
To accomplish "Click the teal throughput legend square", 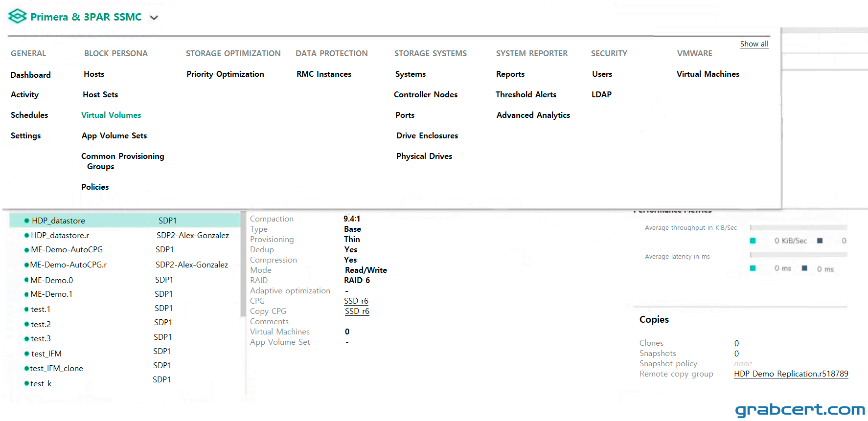I will click(753, 241).
